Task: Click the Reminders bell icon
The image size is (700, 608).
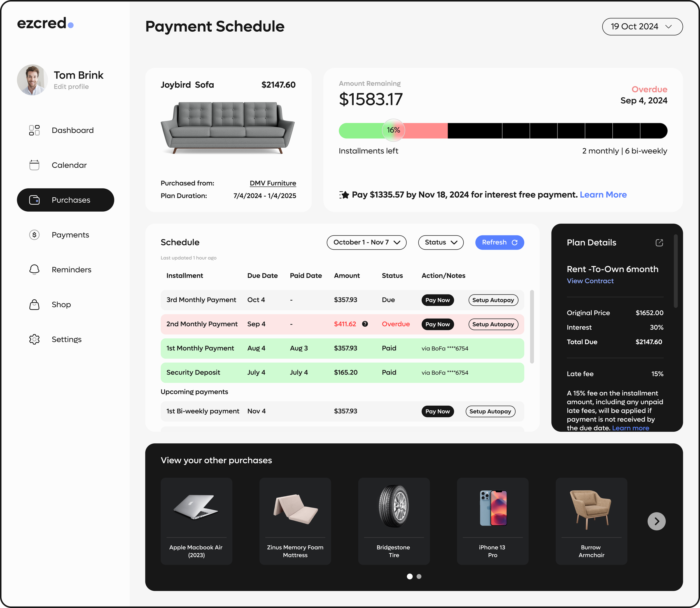Action: pos(34,270)
